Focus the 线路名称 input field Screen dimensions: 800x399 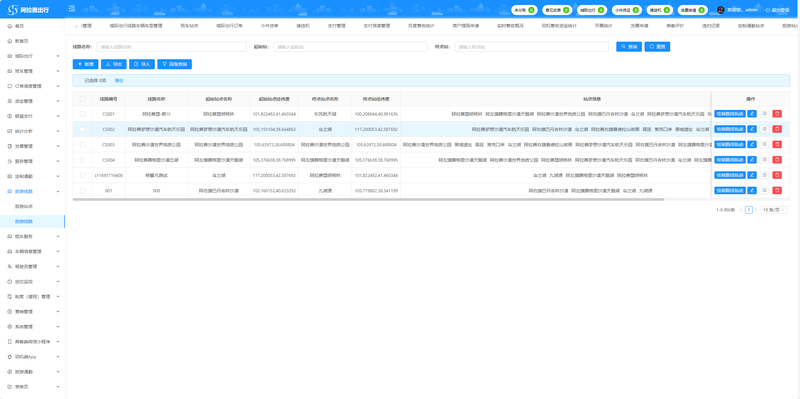click(x=171, y=46)
